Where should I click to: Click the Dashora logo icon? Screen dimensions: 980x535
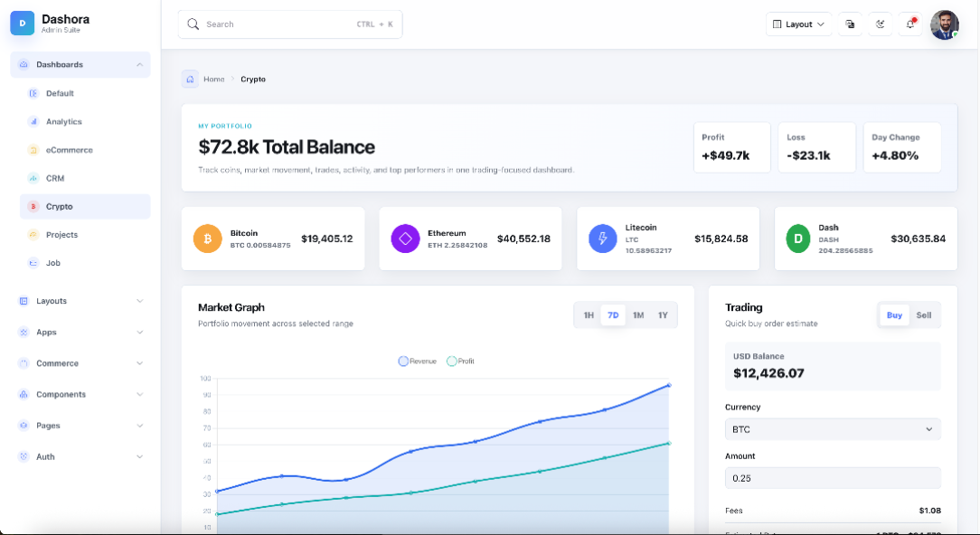[x=23, y=23]
